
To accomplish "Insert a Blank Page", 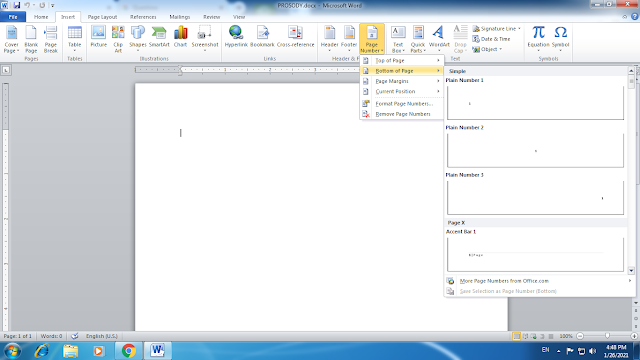I will coord(31,39).
